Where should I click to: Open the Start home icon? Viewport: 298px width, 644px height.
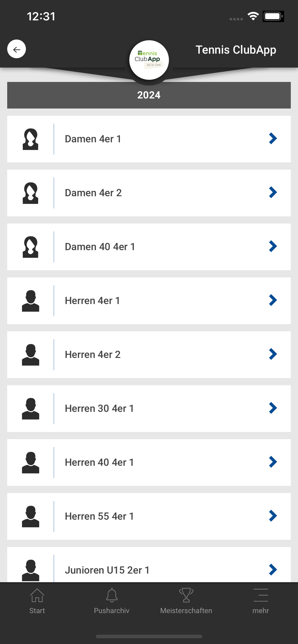coord(37,595)
